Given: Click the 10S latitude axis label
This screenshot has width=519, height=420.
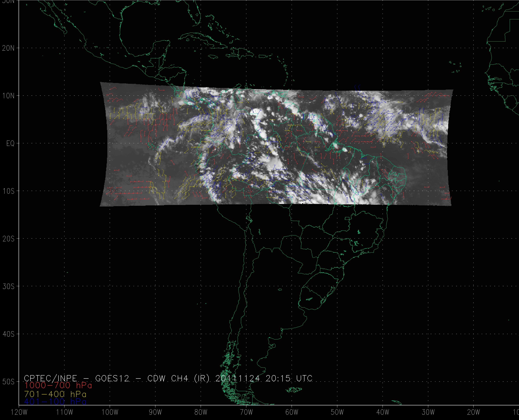Looking at the screenshot, I should (8, 191).
